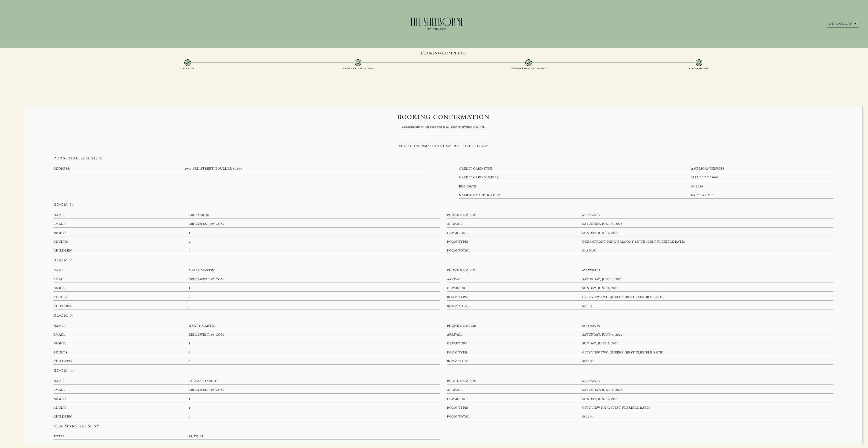Click the Booking Confirmation heading

443,117
